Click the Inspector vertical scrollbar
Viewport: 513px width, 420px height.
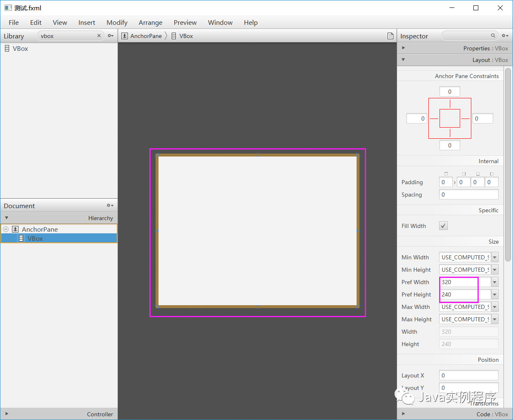[508, 165]
